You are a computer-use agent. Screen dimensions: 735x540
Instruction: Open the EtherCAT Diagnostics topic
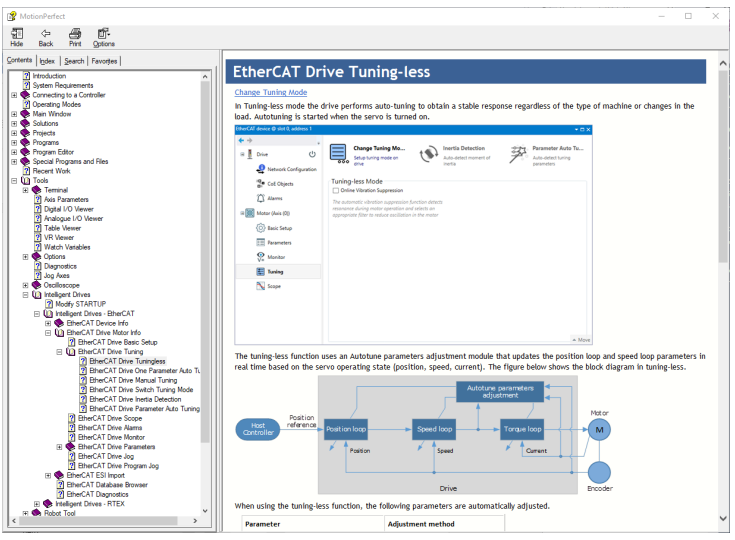click(97, 494)
